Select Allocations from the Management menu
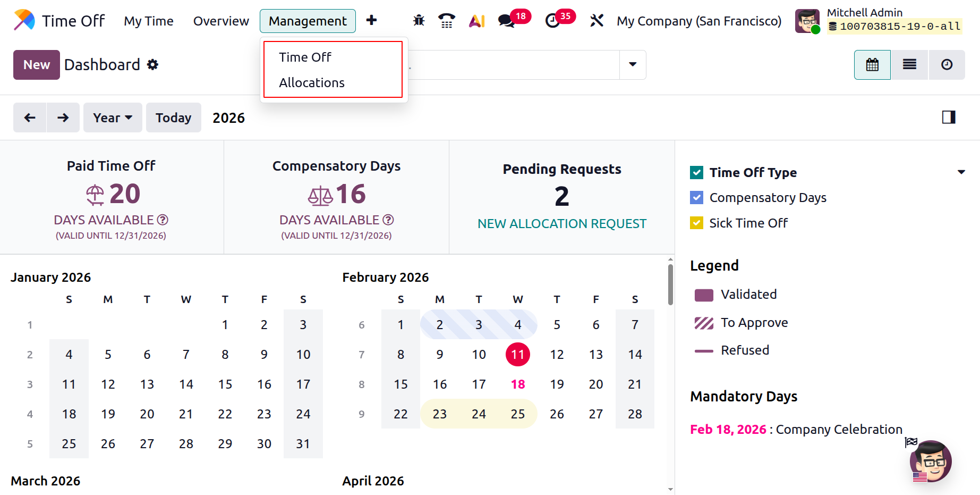The height and width of the screenshot is (495, 980). (312, 83)
